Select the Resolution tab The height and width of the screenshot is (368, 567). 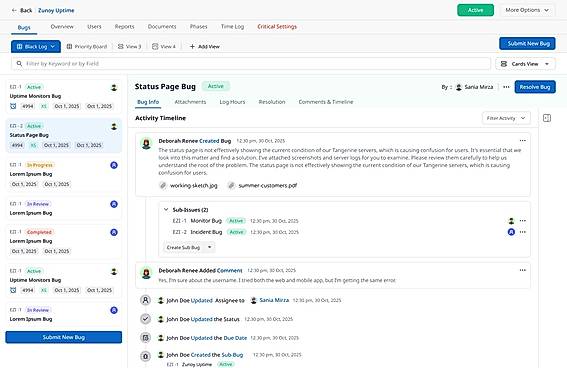pyautogui.click(x=272, y=102)
